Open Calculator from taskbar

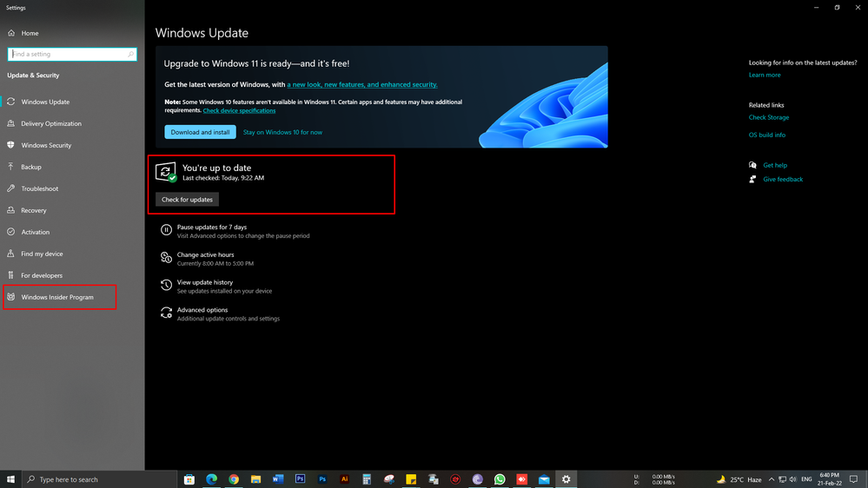(367, 479)
